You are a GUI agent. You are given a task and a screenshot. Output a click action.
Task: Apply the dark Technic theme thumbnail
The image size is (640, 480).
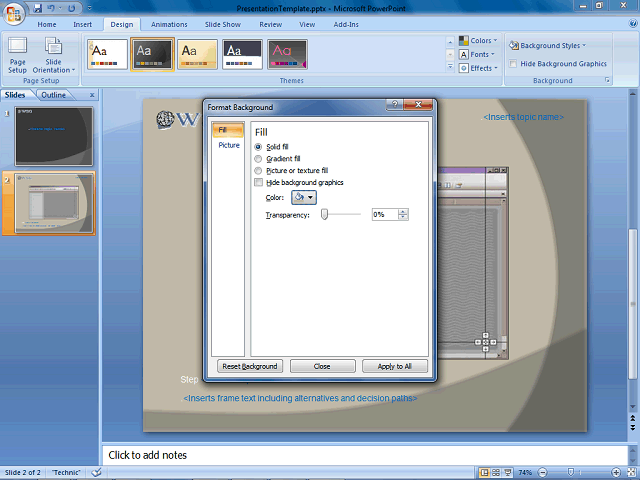coord(153,54)
